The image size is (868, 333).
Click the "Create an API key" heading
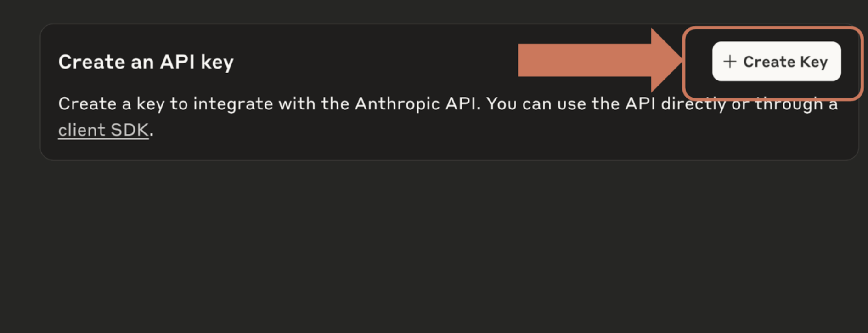(x=146, y=62)
